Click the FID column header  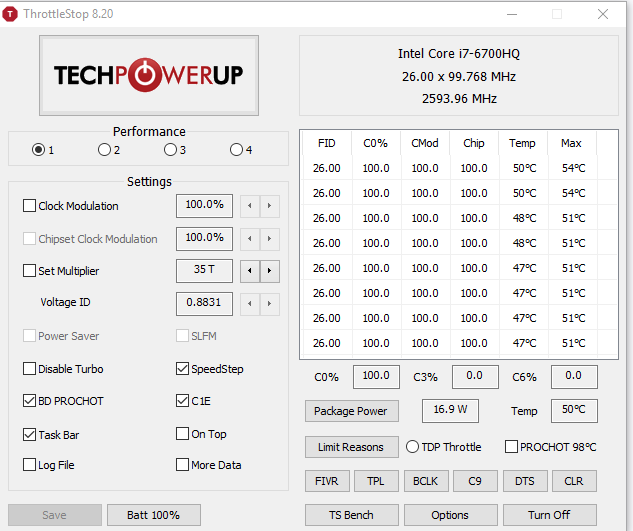coord(327,143)
